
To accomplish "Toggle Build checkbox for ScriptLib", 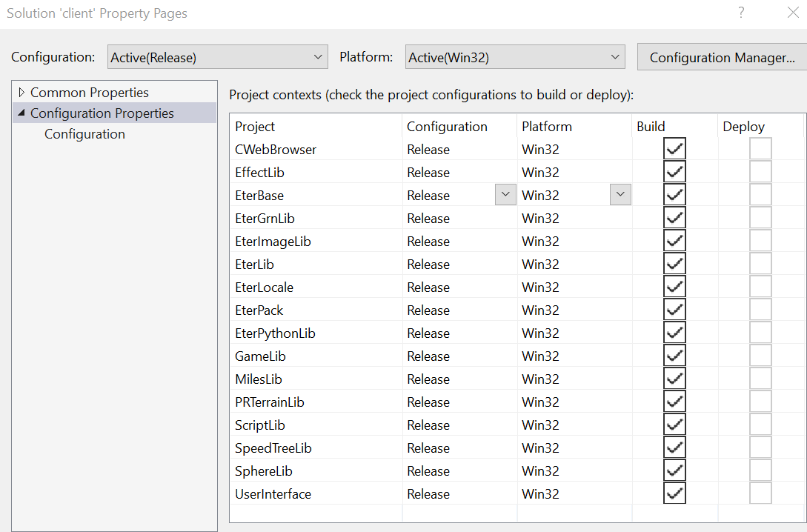I will [x=674, y=425].
